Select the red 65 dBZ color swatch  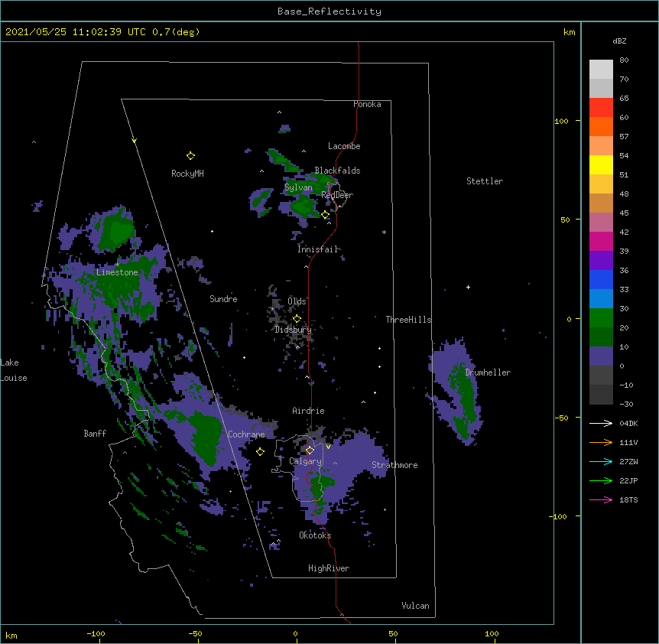[601, 108]
